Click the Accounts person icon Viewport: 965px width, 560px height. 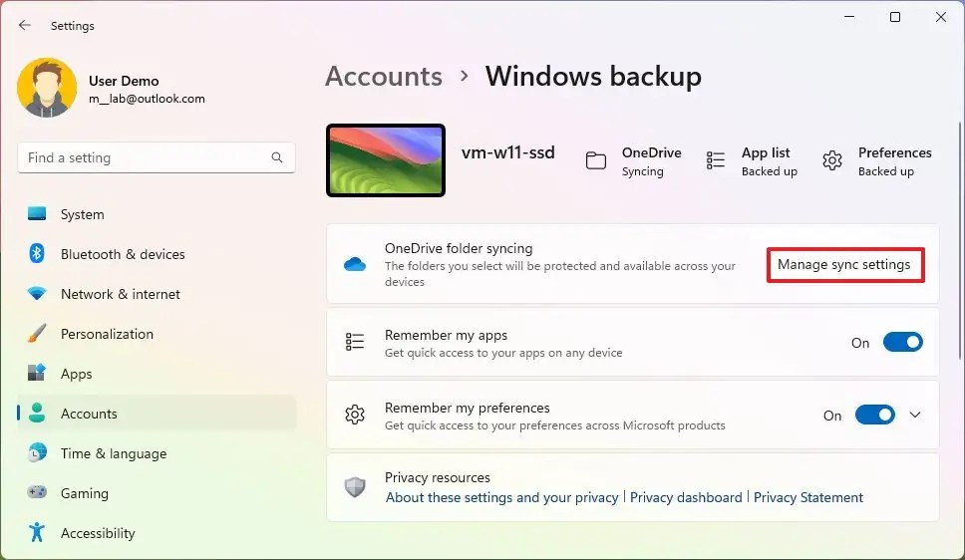pyautogui.click(x=37, y=413)
